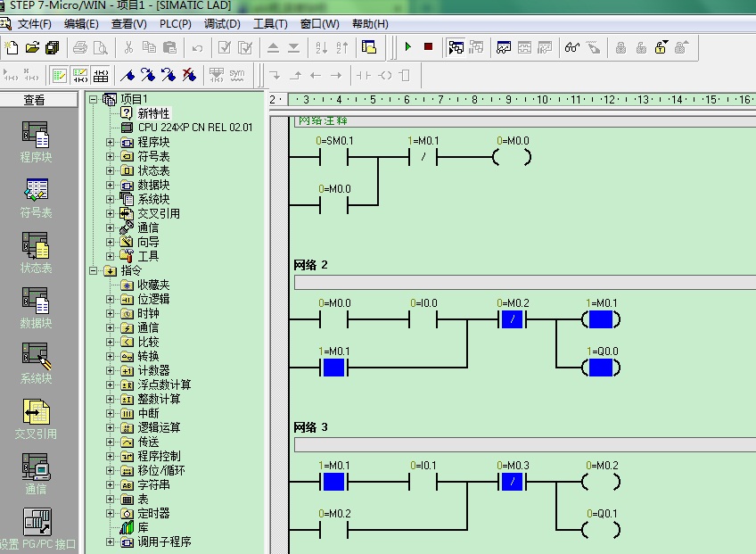Expand the 定时器 instruction folder
This screenshot has width=756, height=554.
click(110, 514)
